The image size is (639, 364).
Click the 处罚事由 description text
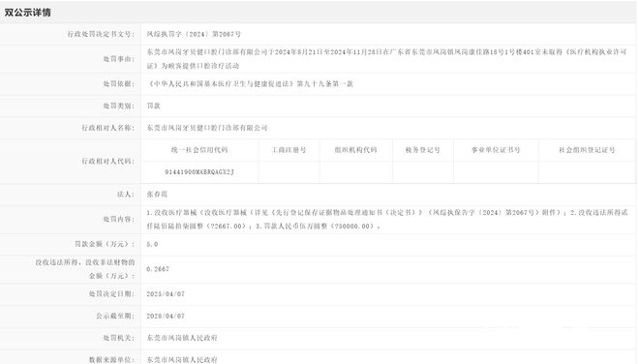tap(386, 59)
